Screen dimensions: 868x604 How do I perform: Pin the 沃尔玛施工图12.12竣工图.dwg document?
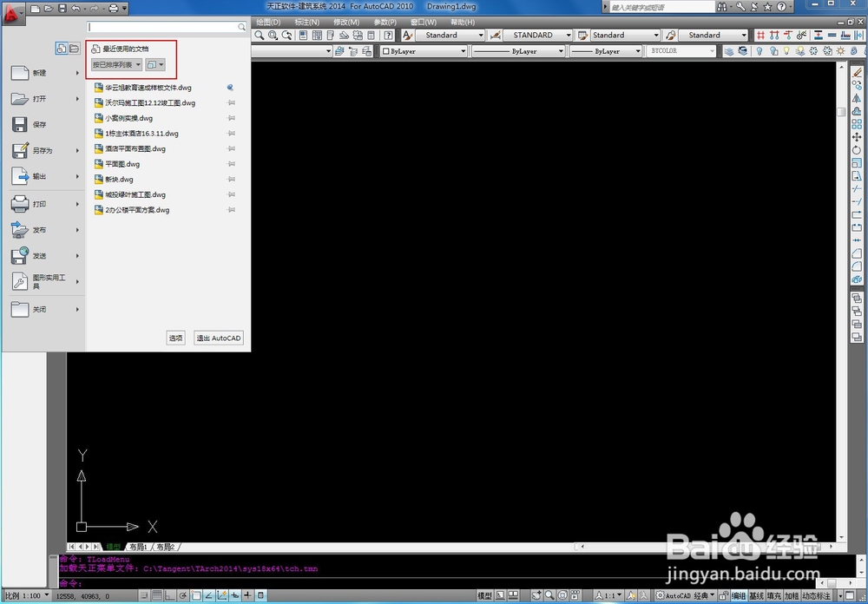point(232,103)
